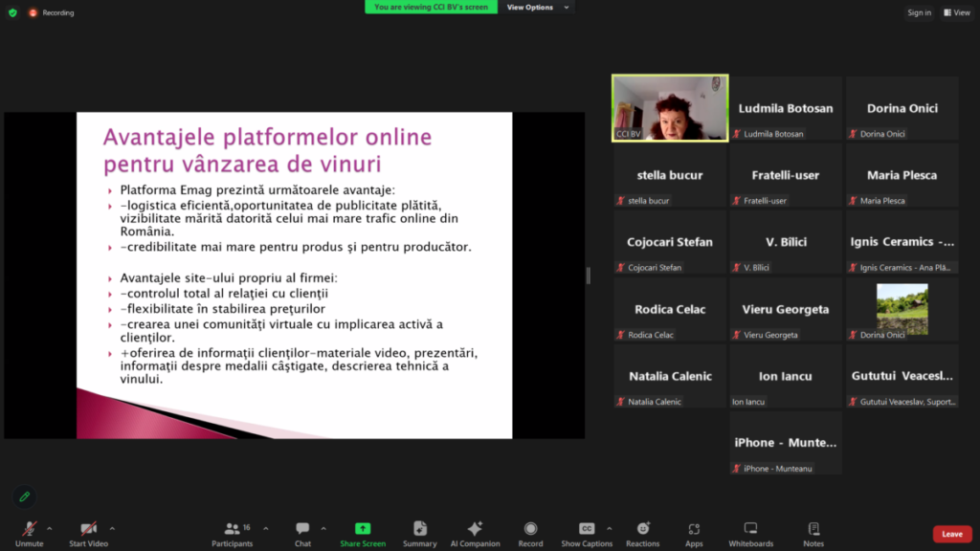Select the CCI BV video thumbnail

tap(670, 108)
